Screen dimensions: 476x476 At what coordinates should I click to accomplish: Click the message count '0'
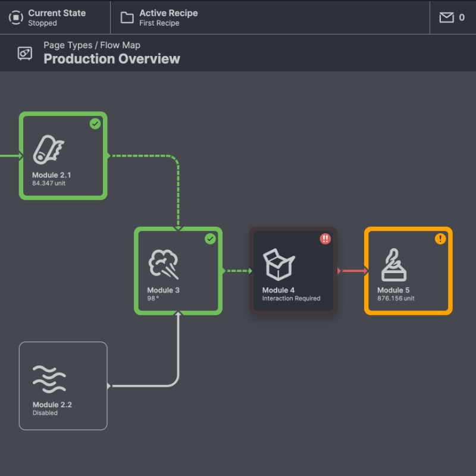pos(462,17)
